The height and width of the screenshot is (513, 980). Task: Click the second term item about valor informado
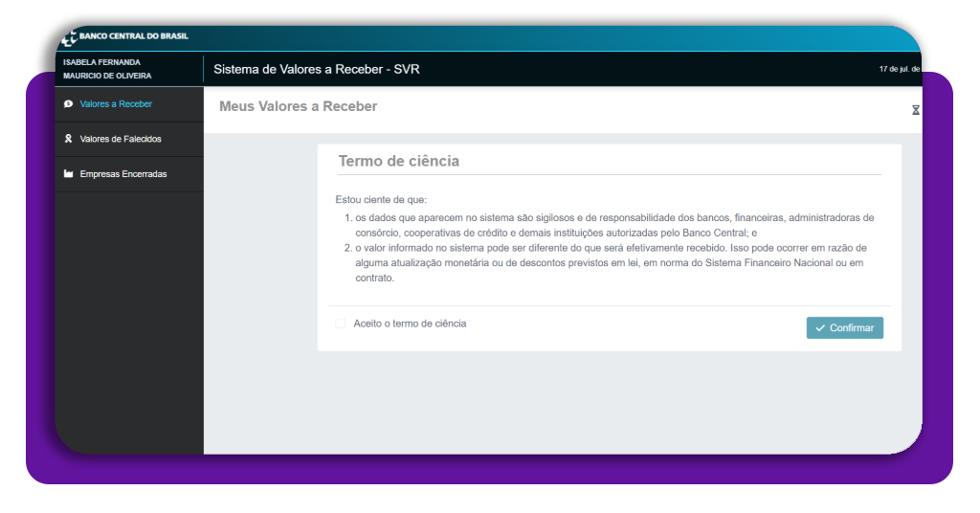coord(611,263)
